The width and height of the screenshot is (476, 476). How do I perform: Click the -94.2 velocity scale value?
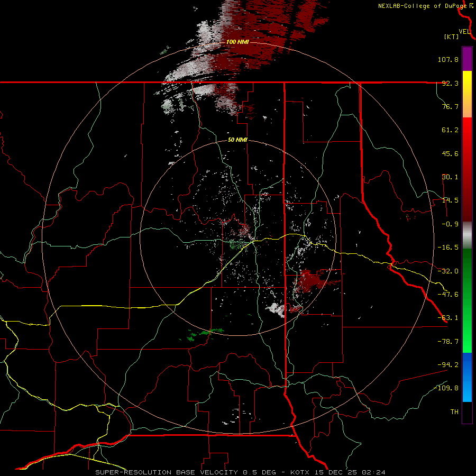pyautogui.click(x=448, y=364)
